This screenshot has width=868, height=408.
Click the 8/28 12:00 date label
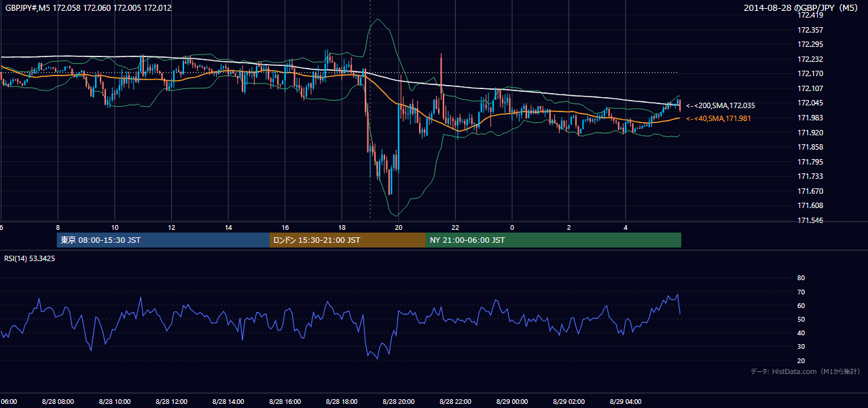(x=171, y=401)
